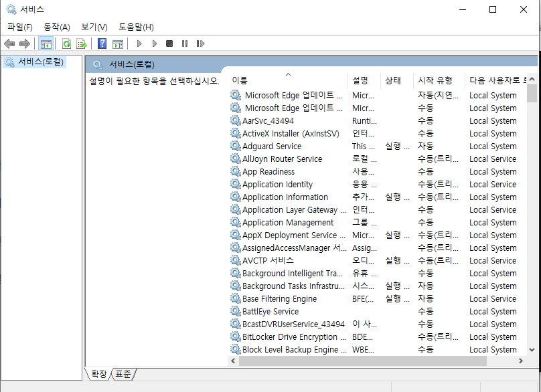Click the stop service square icon
Image resolution: width=541 pixels, height=392 pixels.
[x=169, y=43]
